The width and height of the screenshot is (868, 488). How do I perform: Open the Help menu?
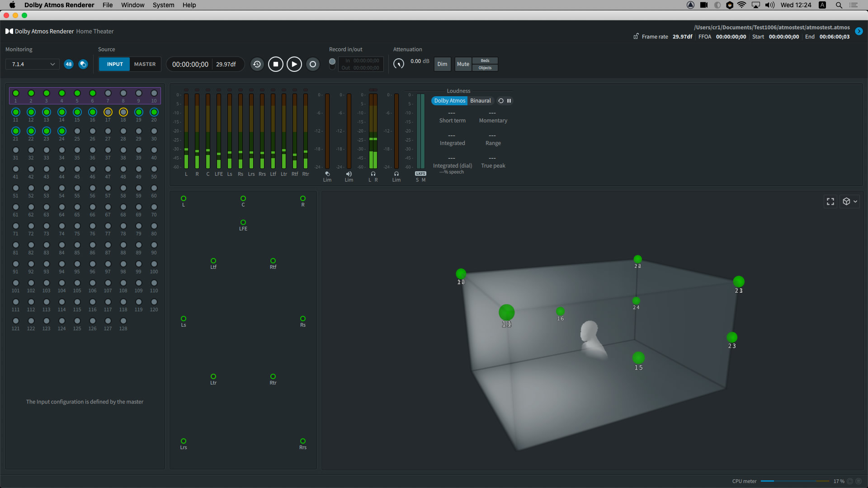(x=189, y=5)
